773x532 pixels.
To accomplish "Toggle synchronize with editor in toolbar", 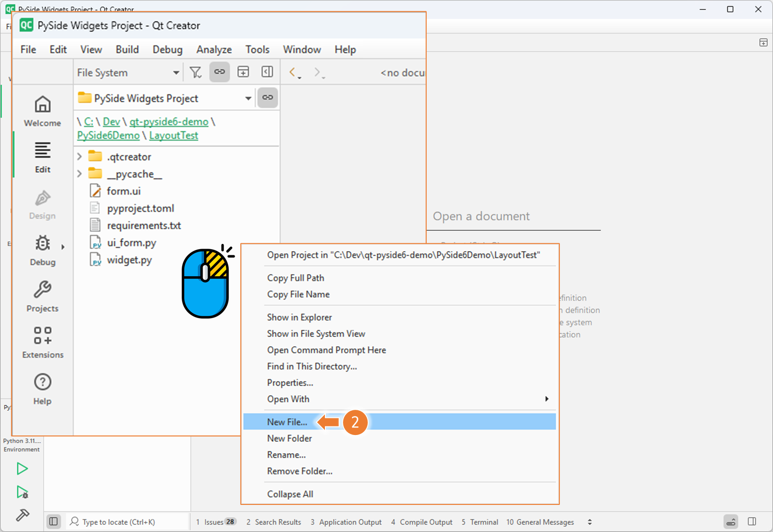I will point(219,72).
